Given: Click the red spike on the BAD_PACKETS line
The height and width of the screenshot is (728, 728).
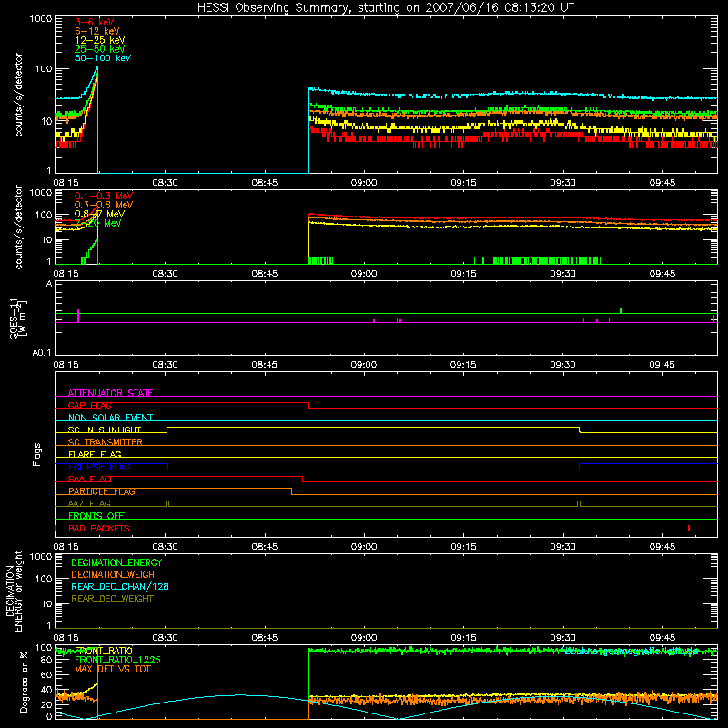Looking at the screenshot, I should point(689,528).
